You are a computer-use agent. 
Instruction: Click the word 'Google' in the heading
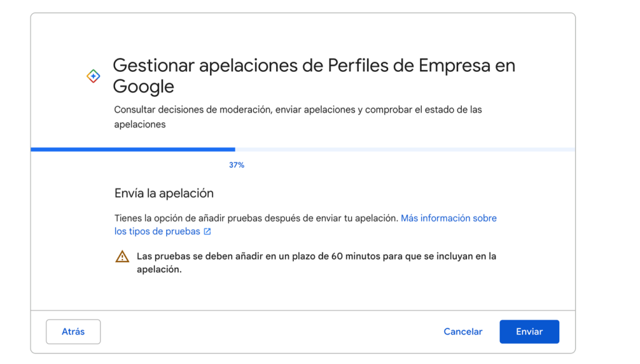[144, 86]
